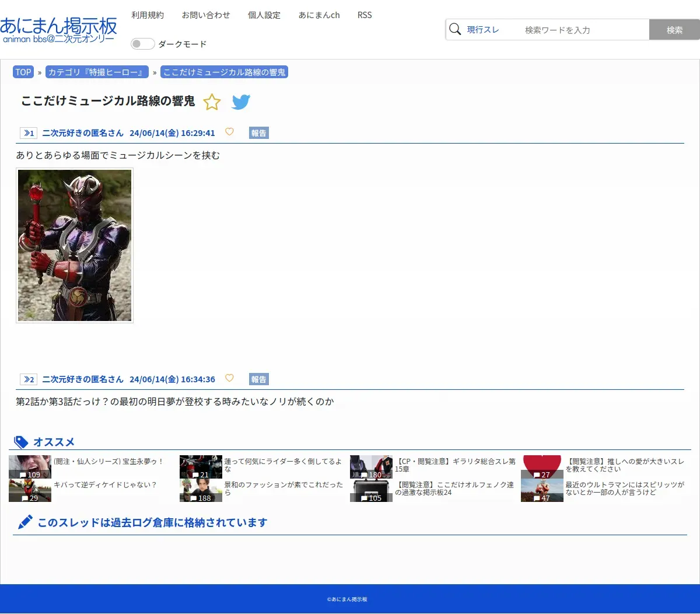Screen dimensions: 700x614
Task: Click the >>2 reply anchor icon
Action: (x=29, y=379)
